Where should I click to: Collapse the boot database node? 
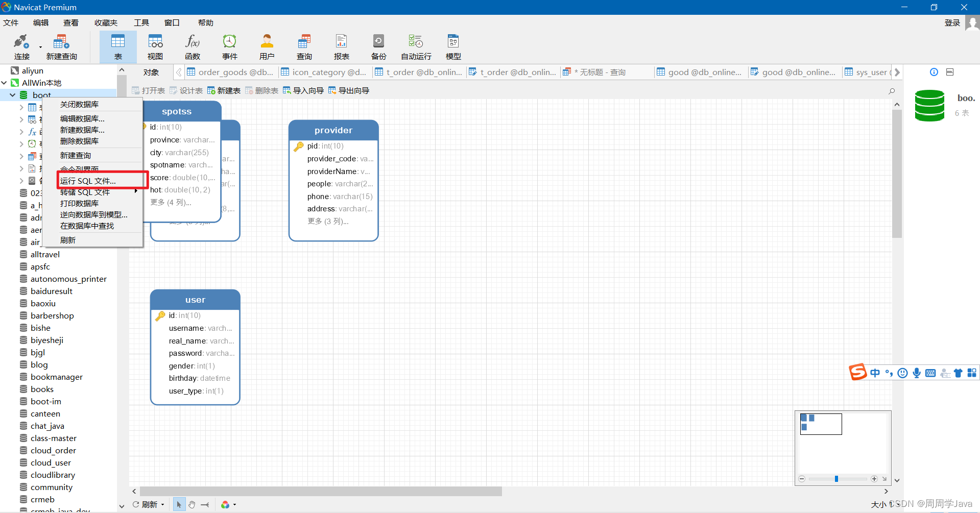point(12,95)
